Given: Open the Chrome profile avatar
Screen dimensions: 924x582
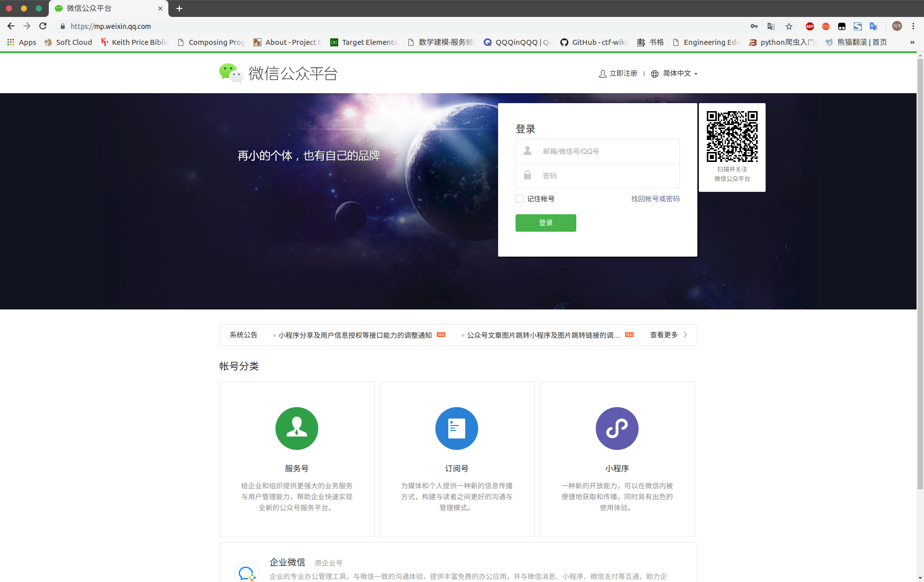Looking at the screenshot, I should 897,26.
